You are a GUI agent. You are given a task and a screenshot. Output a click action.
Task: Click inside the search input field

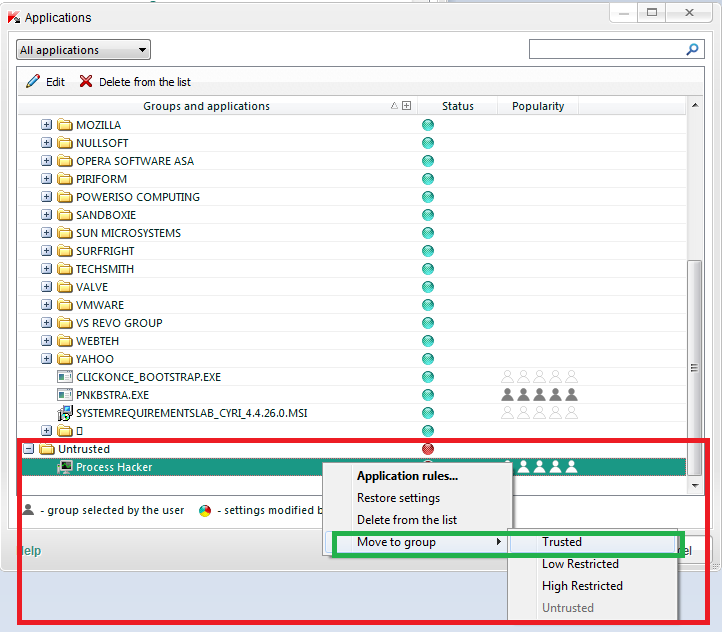point(607,49)
